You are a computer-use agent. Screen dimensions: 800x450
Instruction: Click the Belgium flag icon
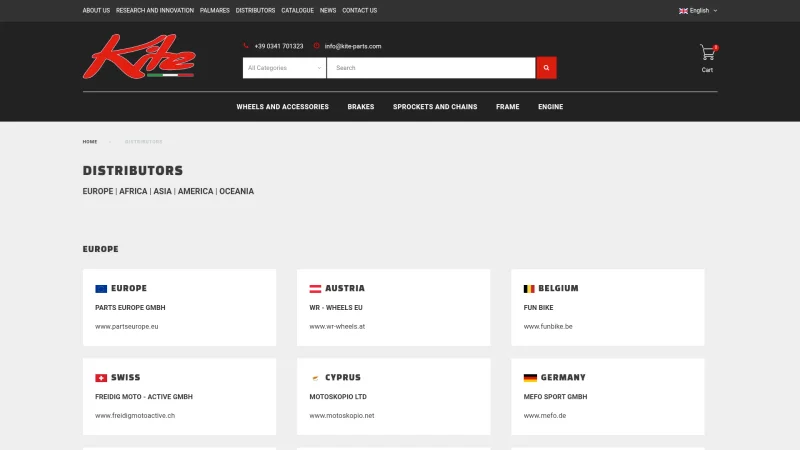[x=529, y=289]
